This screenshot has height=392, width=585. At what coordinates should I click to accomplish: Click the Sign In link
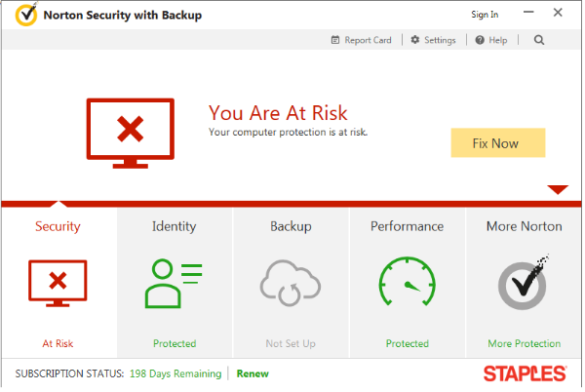485,15
